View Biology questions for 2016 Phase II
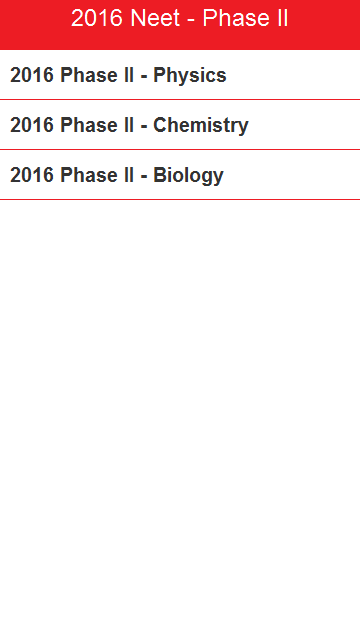The width and height of the screenshot is (360, 640). [180, 175]
